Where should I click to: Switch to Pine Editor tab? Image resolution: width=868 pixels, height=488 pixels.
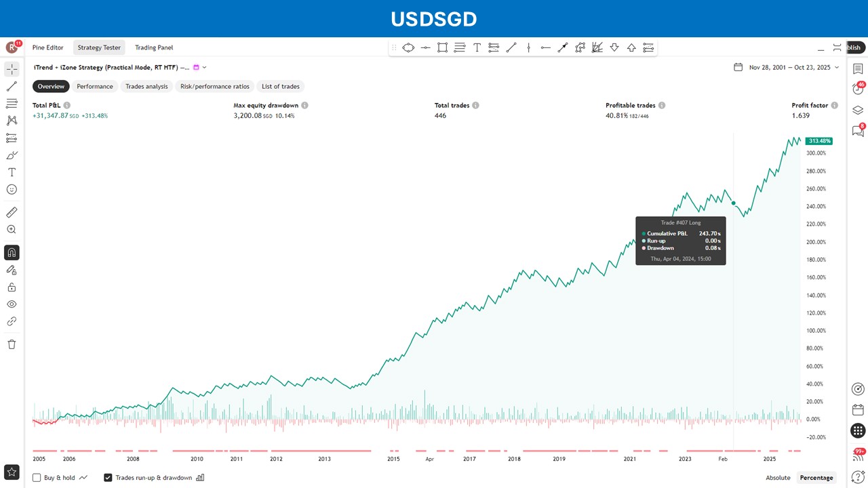48,47
